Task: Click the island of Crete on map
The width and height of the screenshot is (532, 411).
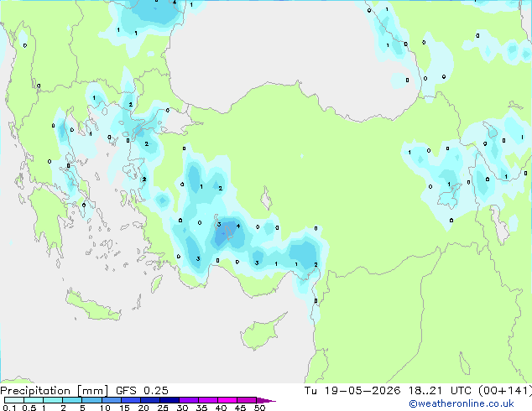Action: [92, 306]
